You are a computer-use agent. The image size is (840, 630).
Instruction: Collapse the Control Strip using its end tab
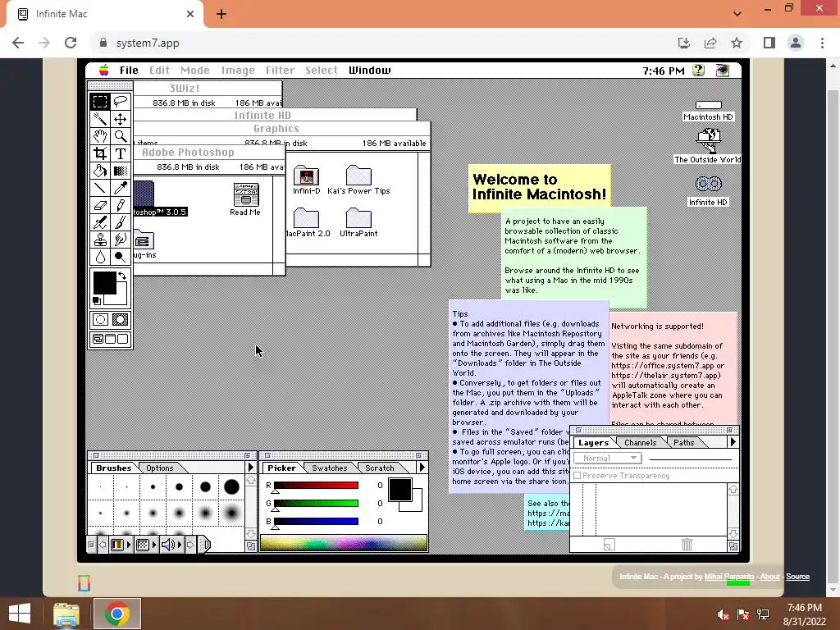(x=204, y=545)
